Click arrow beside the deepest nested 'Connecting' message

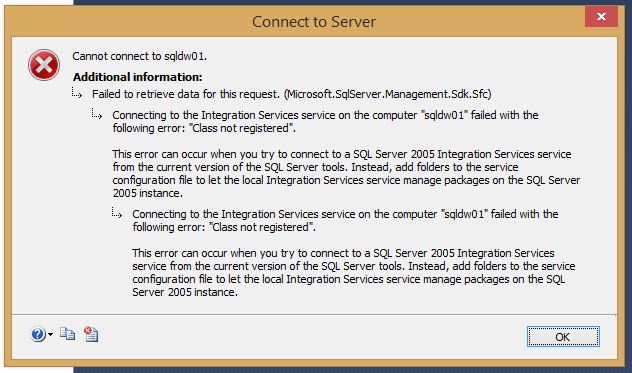117,213
